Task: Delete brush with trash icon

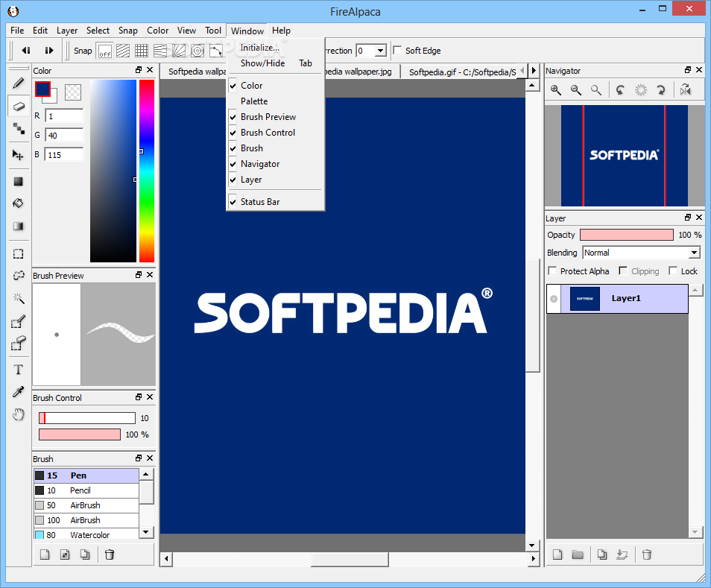Action: [110, 554]
